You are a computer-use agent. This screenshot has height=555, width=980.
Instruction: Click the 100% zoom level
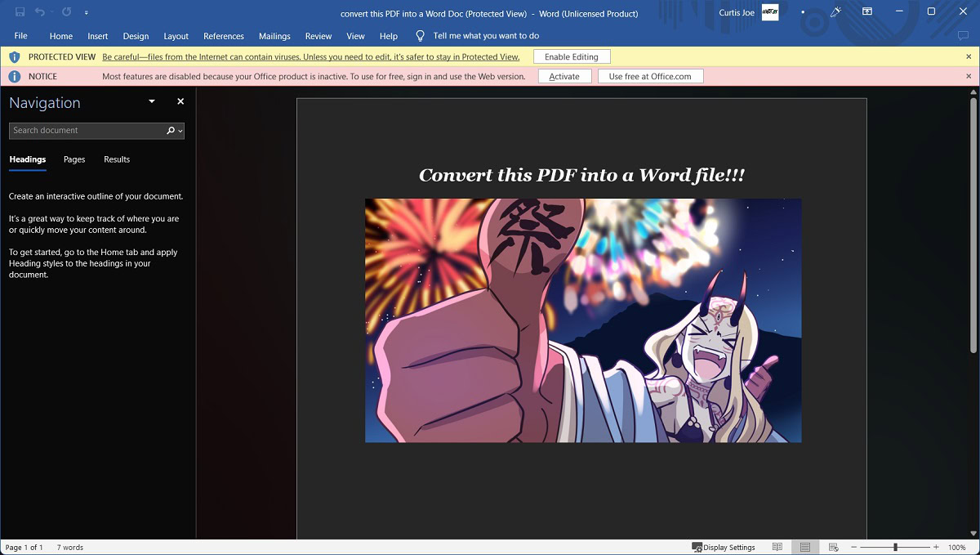pos(957,548)
